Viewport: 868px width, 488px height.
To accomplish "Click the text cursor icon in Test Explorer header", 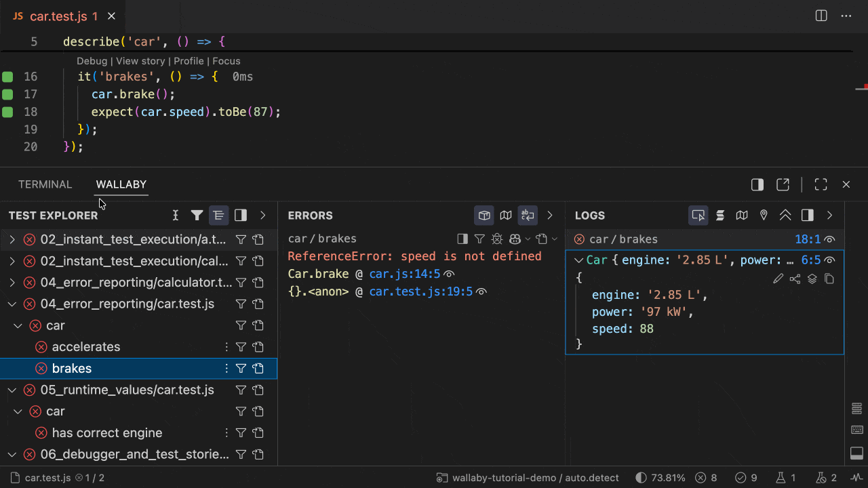I will pos(175,216).
